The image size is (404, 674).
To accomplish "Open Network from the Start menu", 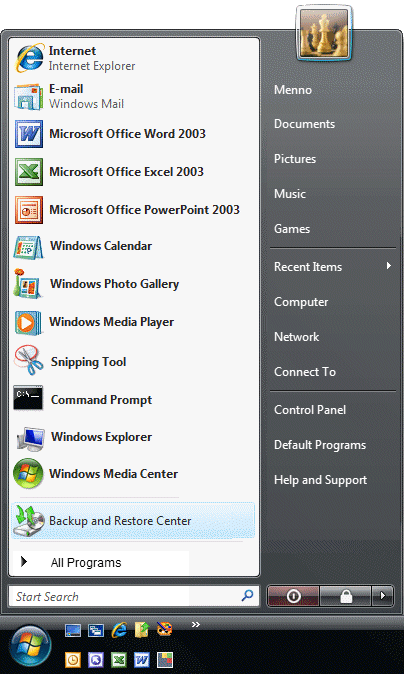I will pos(297,337).
